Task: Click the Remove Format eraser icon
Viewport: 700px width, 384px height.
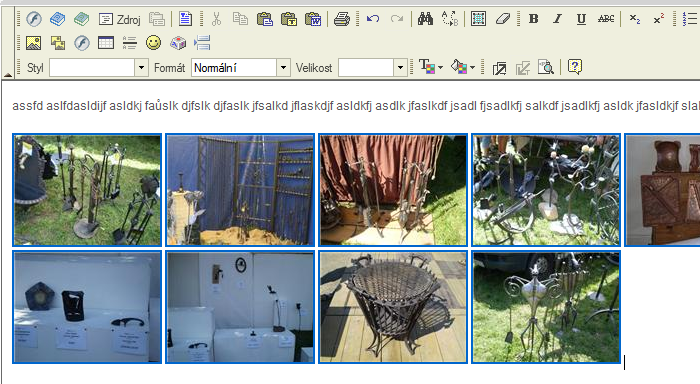Action: 503,19
